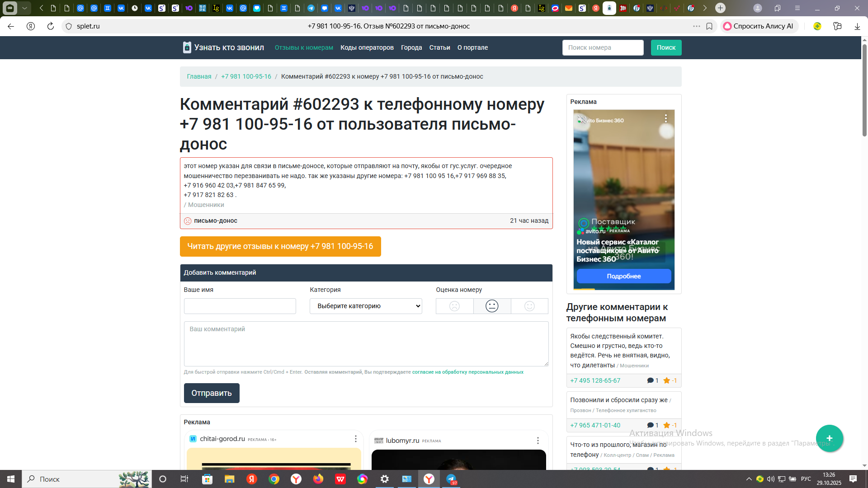The image size is (868, 488).
Task: Select the neutral face rating
Action: (492, 306)
